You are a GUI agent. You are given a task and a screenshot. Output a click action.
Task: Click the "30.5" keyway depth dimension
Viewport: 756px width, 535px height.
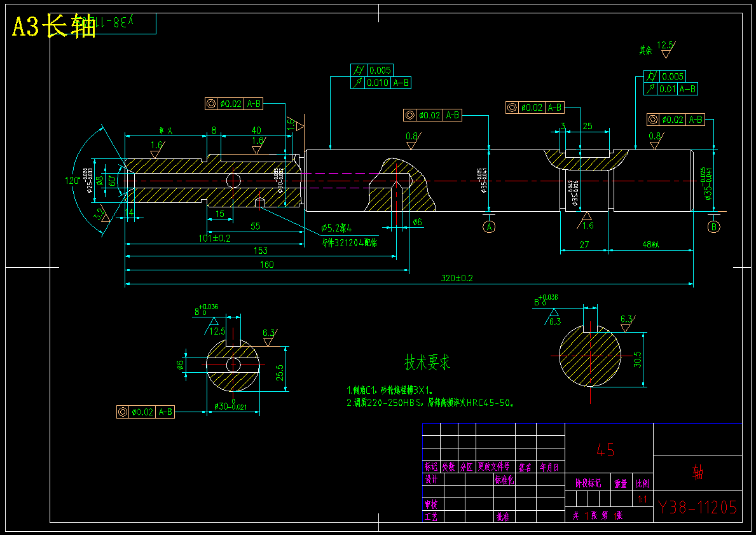[x=637, y=359]
